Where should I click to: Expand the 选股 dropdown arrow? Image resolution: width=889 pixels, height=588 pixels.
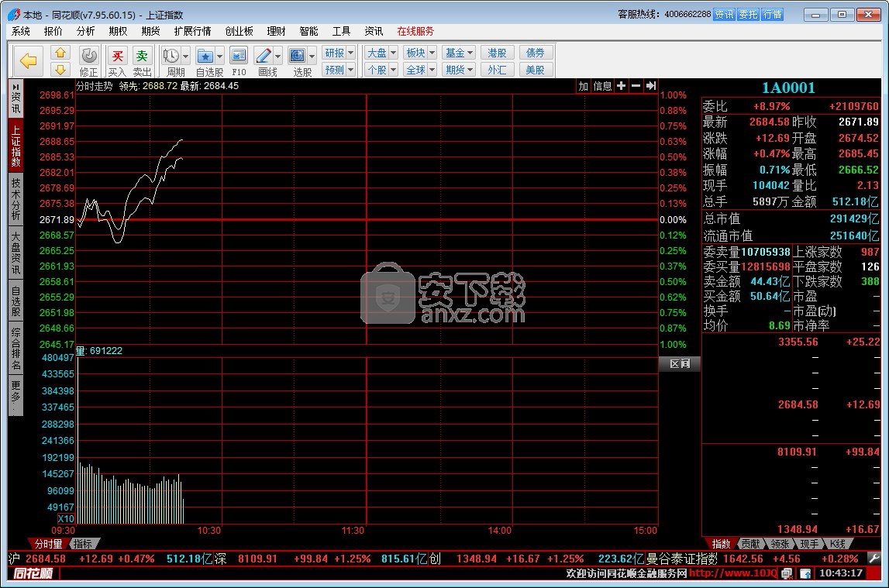click(312, 56)
